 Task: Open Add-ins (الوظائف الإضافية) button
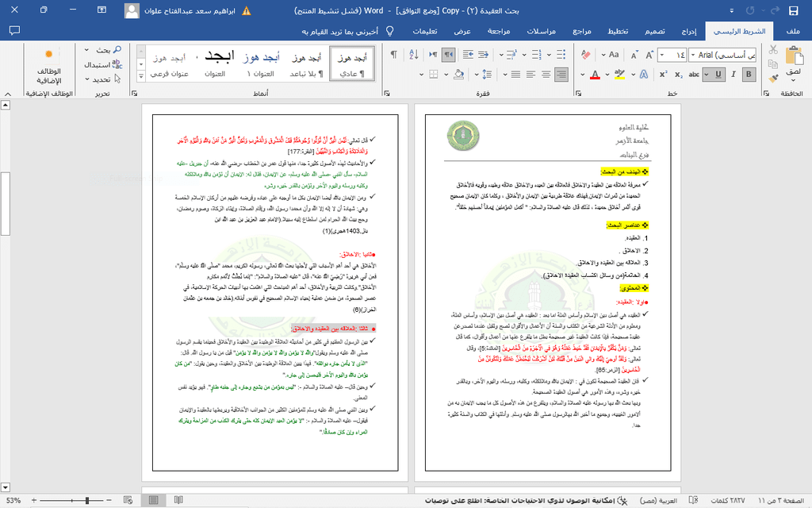(x=49, y=67)
